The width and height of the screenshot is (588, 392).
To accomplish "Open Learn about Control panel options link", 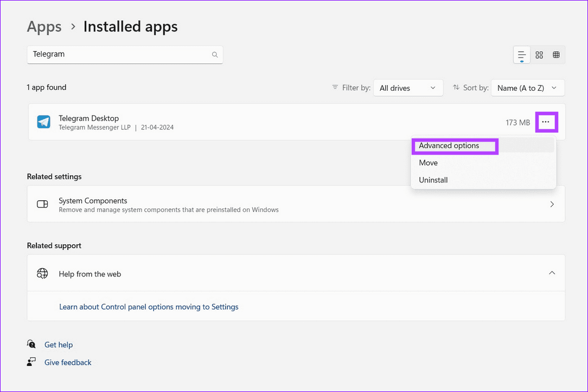I will [149, 307].
